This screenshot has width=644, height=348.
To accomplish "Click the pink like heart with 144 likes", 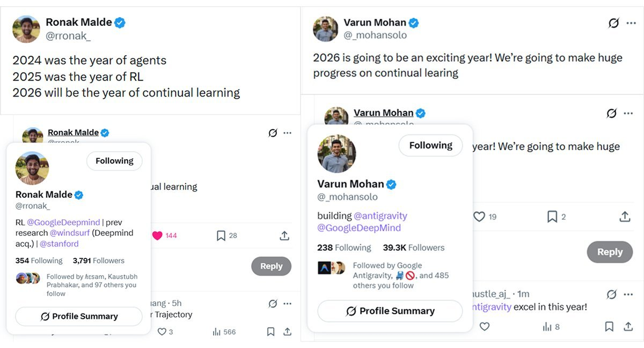I will [x=157, y=235].
